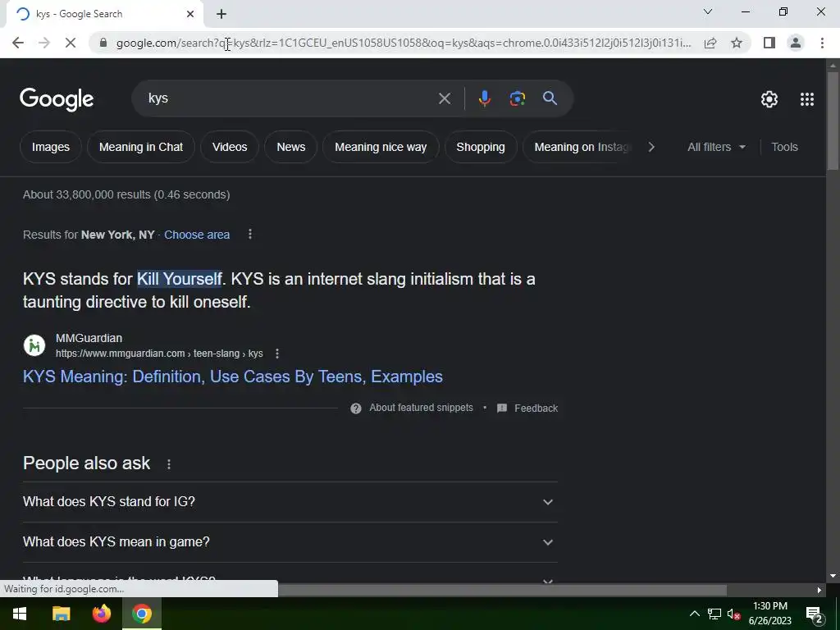Switch to the News filter
Image resolution: width=840 pixels, height=630 pixels.
coord(291,147)
